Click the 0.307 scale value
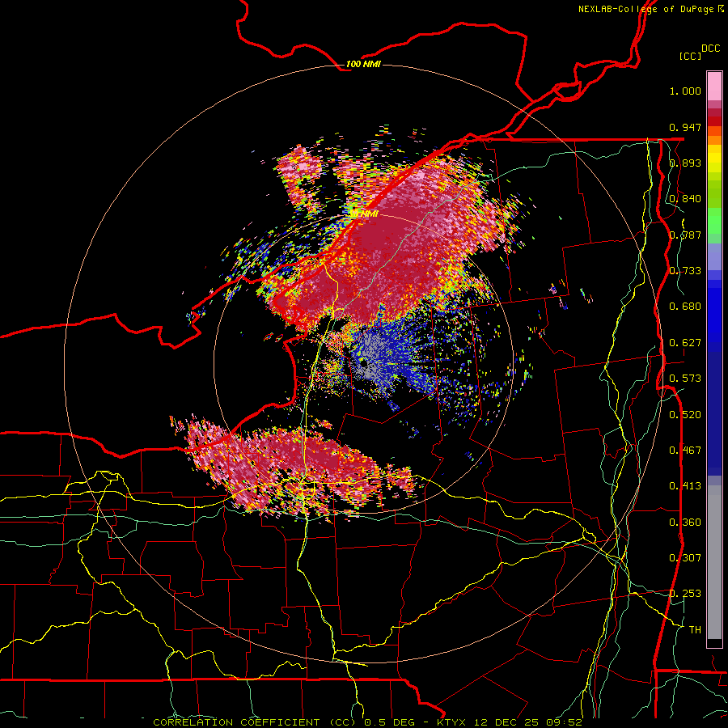Image resolution: width=728 pixels, height=728 pixels. point(685,558)
